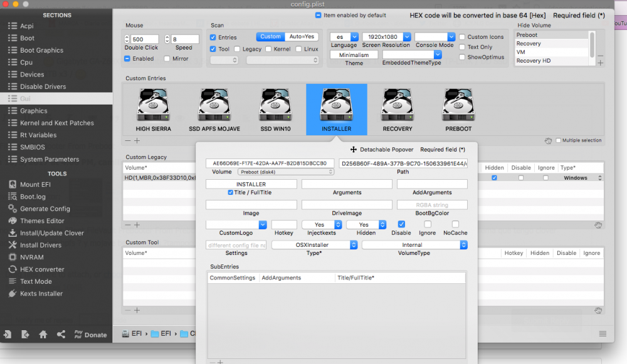
Task: Toggle the Scan Entries checkbox
Action: click(x=213, y=37)
